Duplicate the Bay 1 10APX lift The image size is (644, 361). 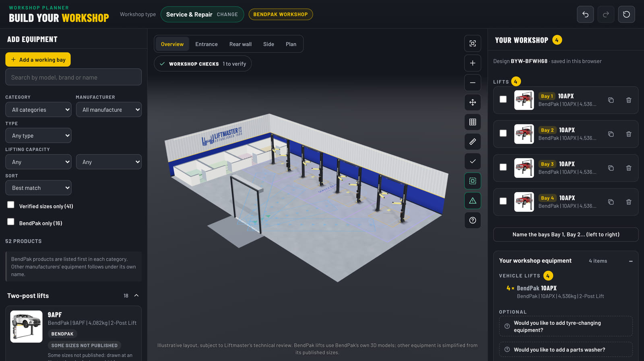click(611, 100)
